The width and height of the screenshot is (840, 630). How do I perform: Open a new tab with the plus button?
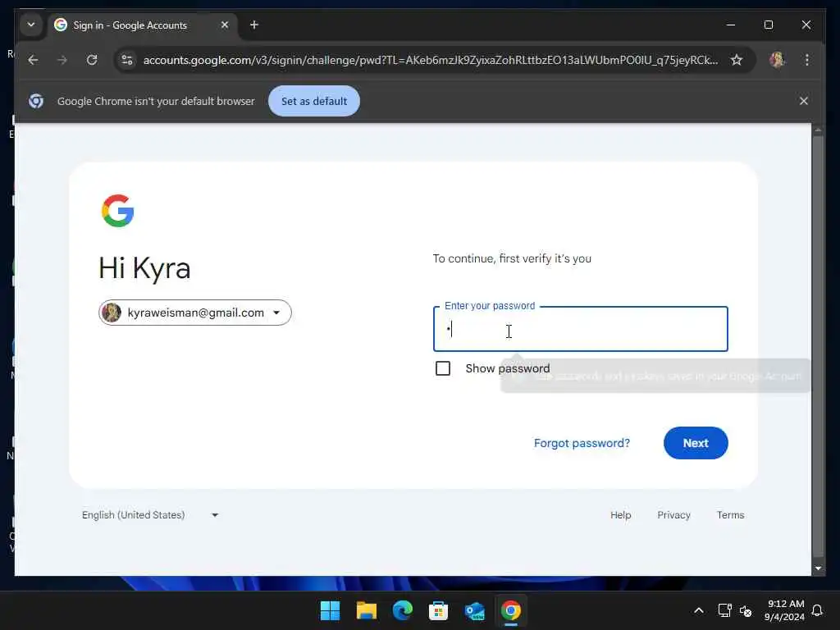pyautogui.click(x=254, y=25)
